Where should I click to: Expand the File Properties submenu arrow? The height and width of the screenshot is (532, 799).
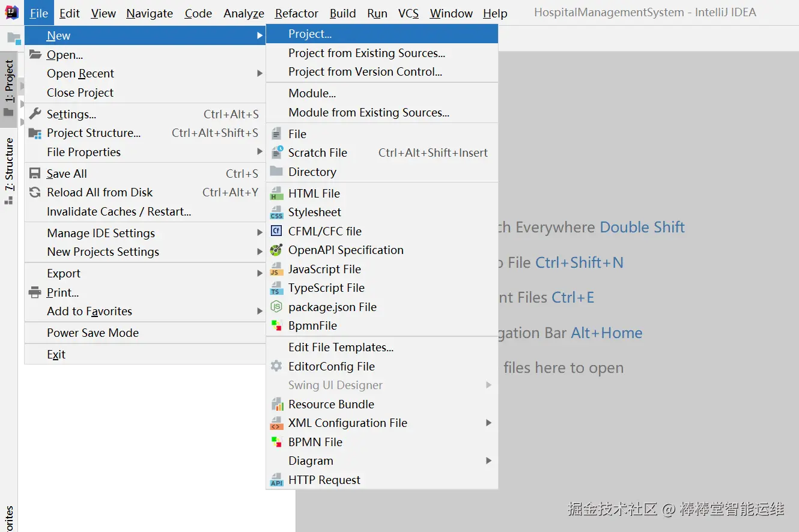[260, 152]
